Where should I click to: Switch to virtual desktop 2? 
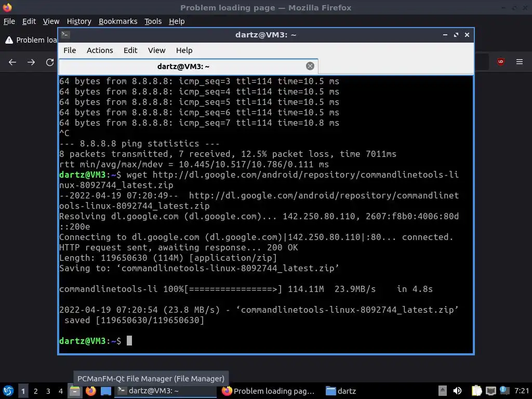click(x=36, y=391)
